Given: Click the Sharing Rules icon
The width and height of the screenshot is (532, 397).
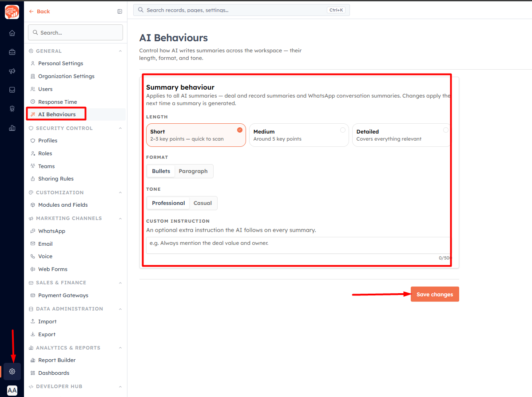Looking at the screenshot, I should [33, 179].
